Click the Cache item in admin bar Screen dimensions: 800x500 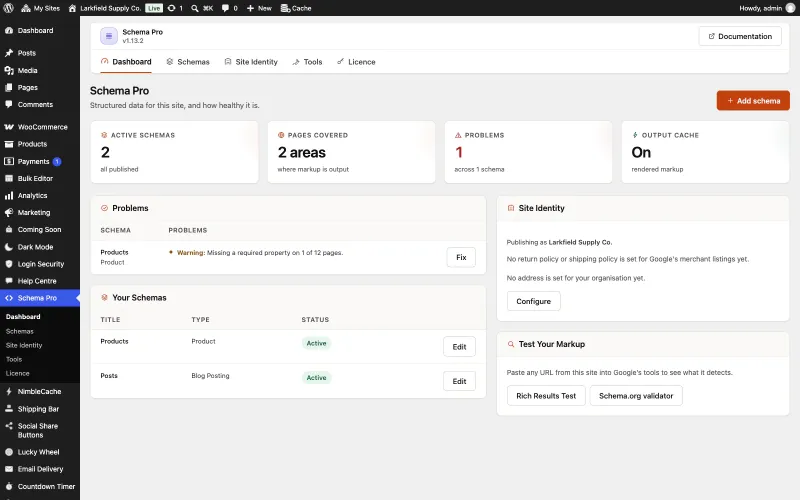coord(296,8)
